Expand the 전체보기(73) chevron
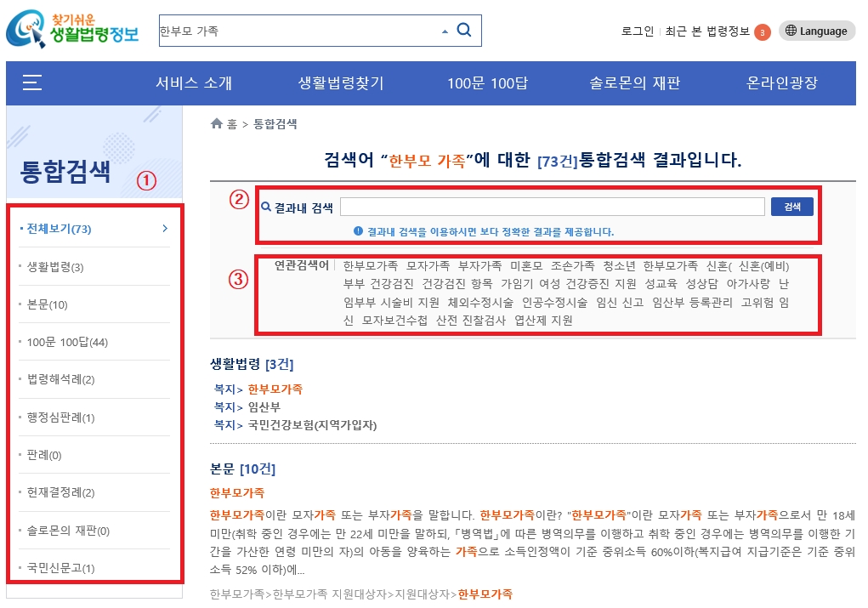This screenshot has width=868, height=608. point(165,229)
